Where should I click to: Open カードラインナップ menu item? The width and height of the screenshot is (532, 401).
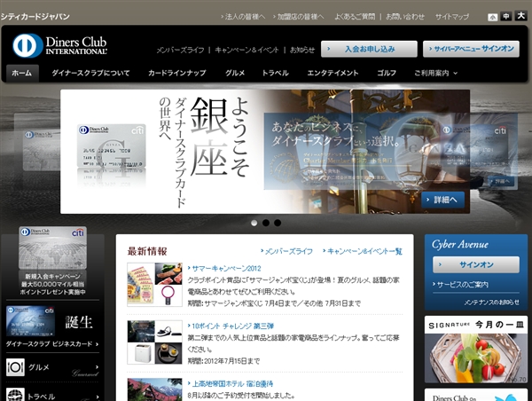click(x=177, y=73)
